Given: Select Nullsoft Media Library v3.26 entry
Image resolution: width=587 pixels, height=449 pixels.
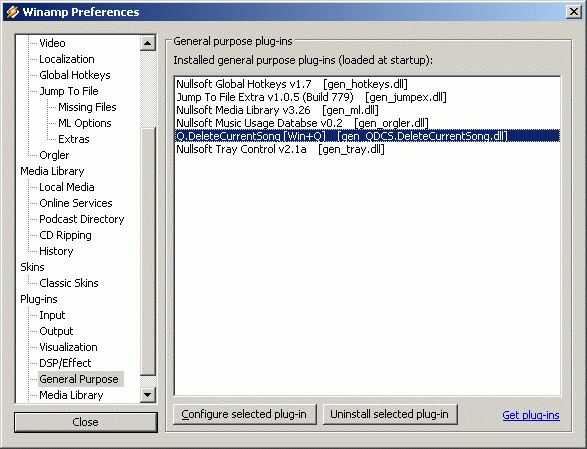Looking at the screenshot, I should pyautogui.click(x=367, y=110).
